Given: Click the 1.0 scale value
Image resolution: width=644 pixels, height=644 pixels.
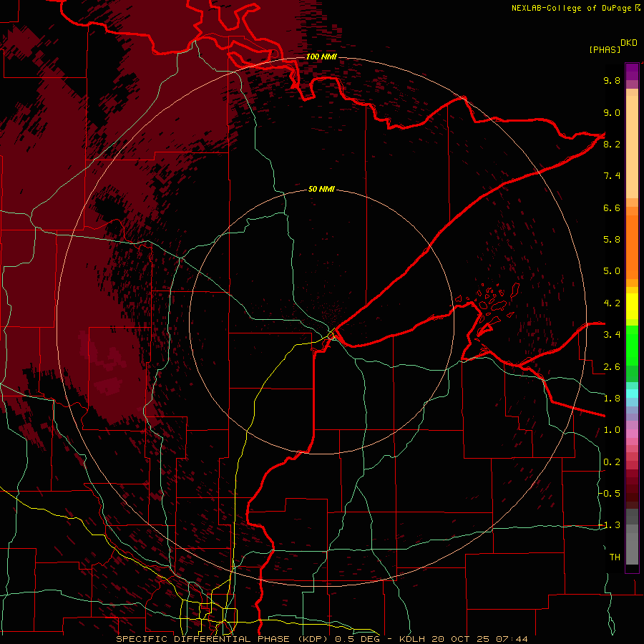Looking at the screenshot, I should tap(612, 430).
